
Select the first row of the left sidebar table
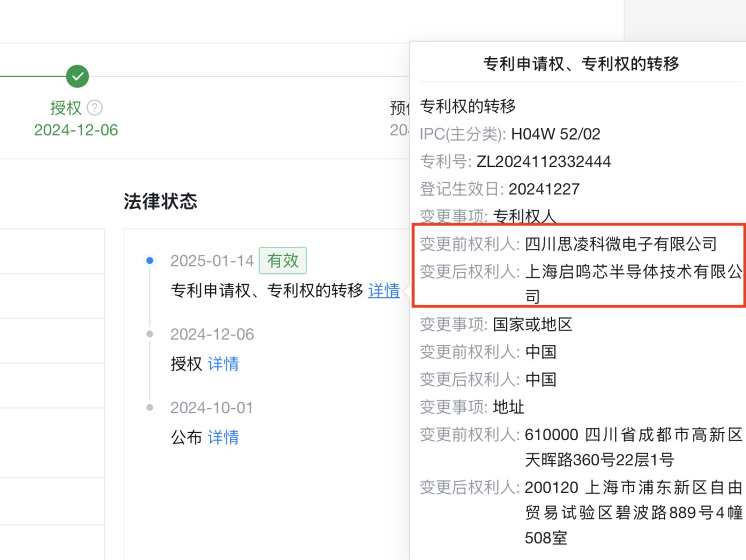click(x=52, y=251)
